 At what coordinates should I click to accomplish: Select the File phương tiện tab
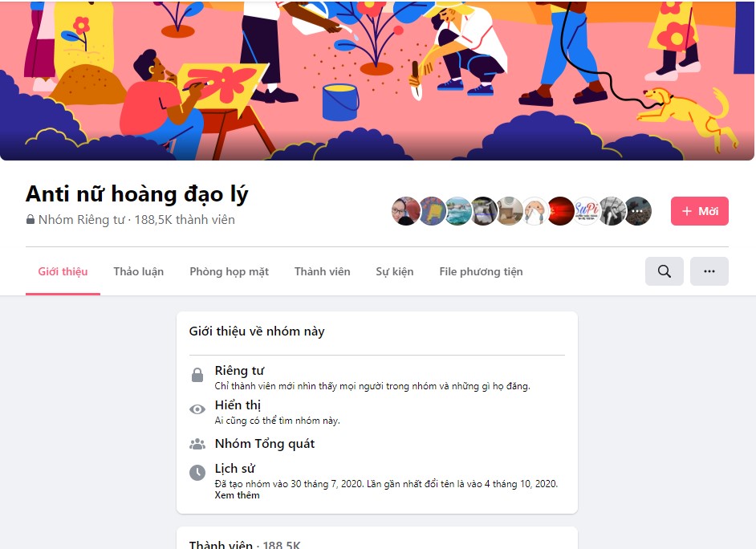coord(481,271)
